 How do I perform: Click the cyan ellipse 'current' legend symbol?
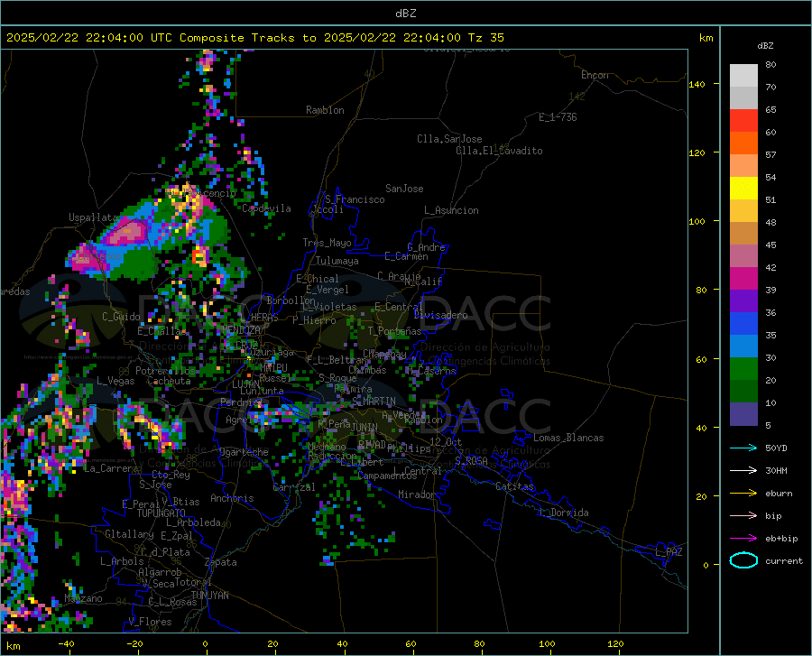pos(743,560)
